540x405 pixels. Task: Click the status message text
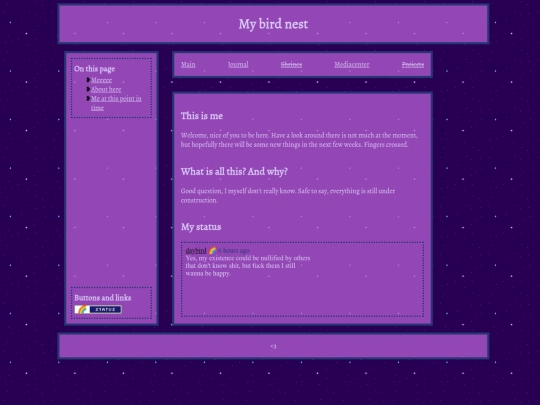click(x=248, y=266)
